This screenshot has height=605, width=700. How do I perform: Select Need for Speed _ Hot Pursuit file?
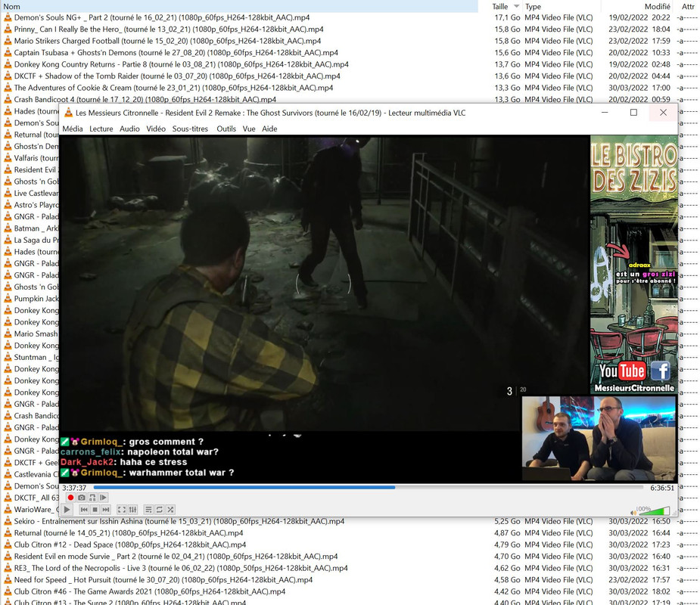click(x=163, y=579)
